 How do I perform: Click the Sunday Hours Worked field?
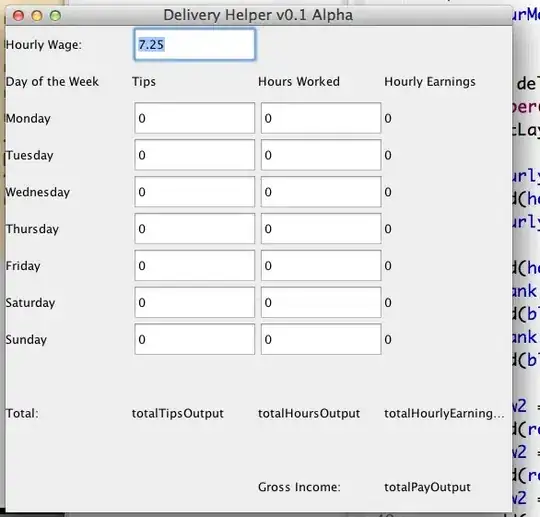(x=321, y=339)
